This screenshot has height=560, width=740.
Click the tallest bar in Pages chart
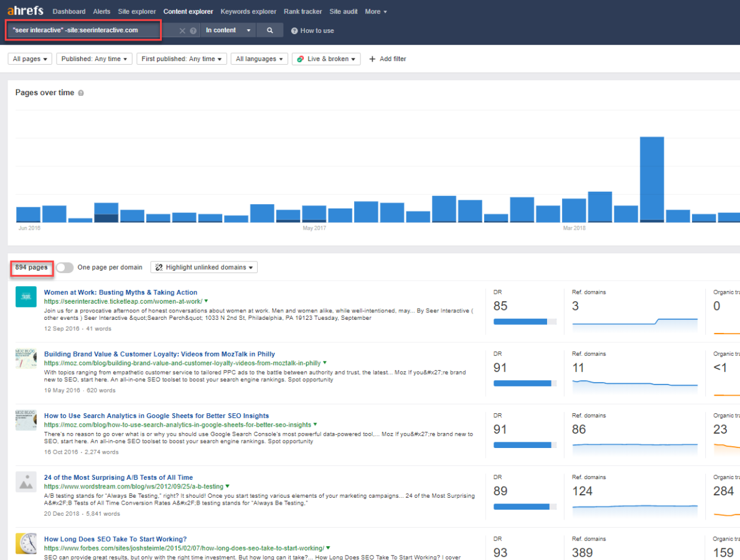tap(652, 179)
